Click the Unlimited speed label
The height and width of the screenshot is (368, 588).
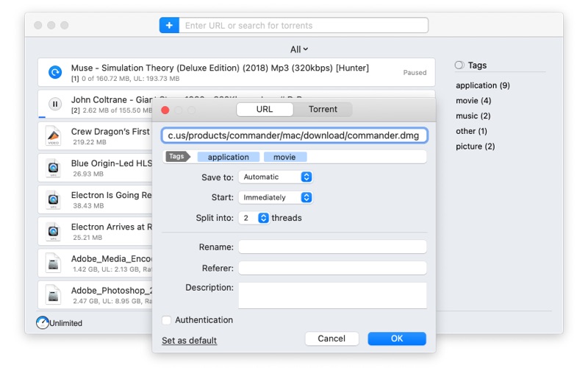coord(65,323)
